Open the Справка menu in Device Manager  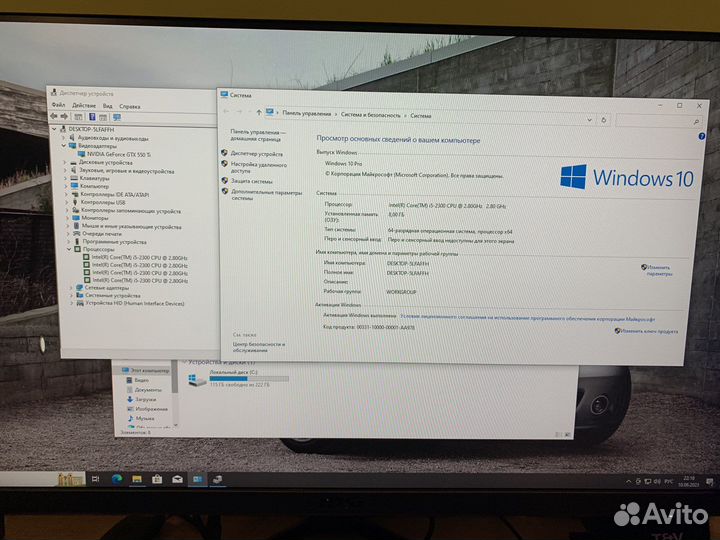[x=130, y=107]
